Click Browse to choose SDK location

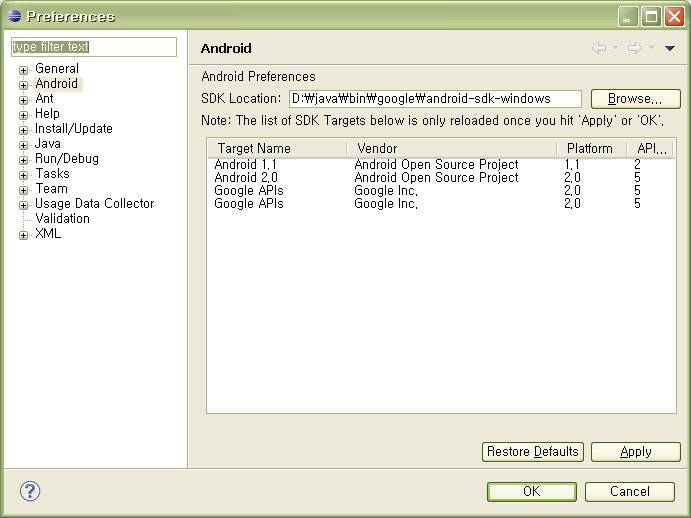635,98
